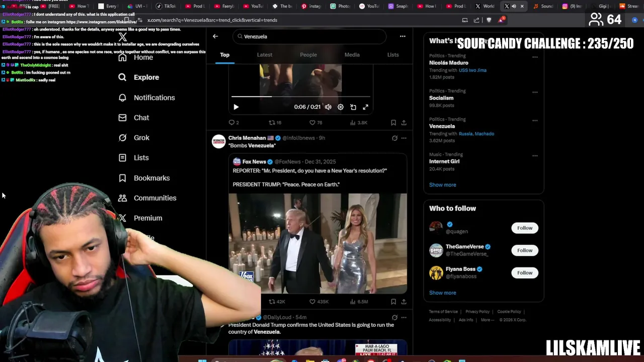
Task: Switch to the Lists search tab
Action: 393,55
